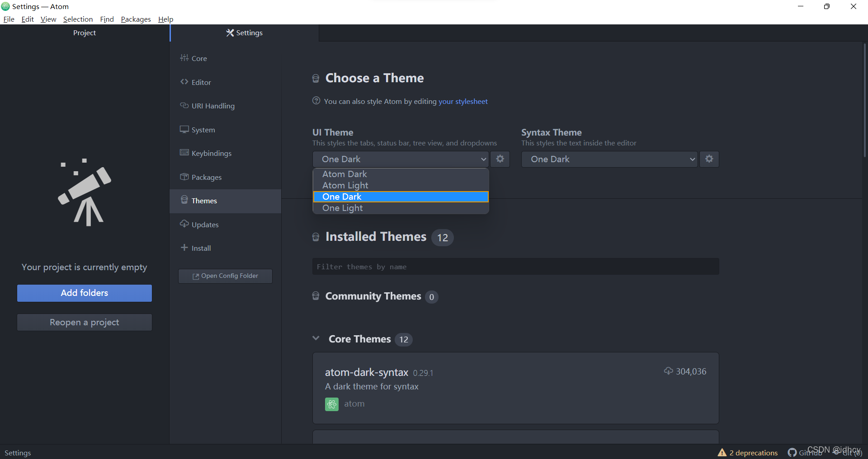Go to System settings section
Screen dimensions: 868x459
point(225,130)
